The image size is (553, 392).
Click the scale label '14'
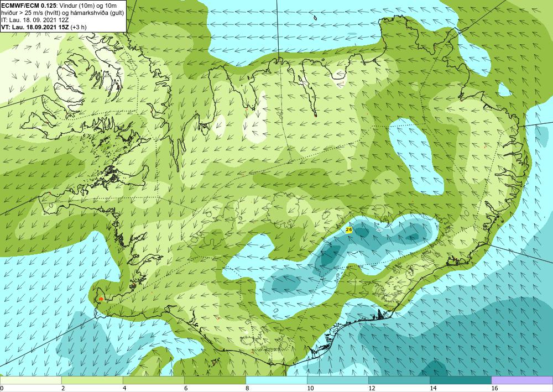click(x=433, y=388)
